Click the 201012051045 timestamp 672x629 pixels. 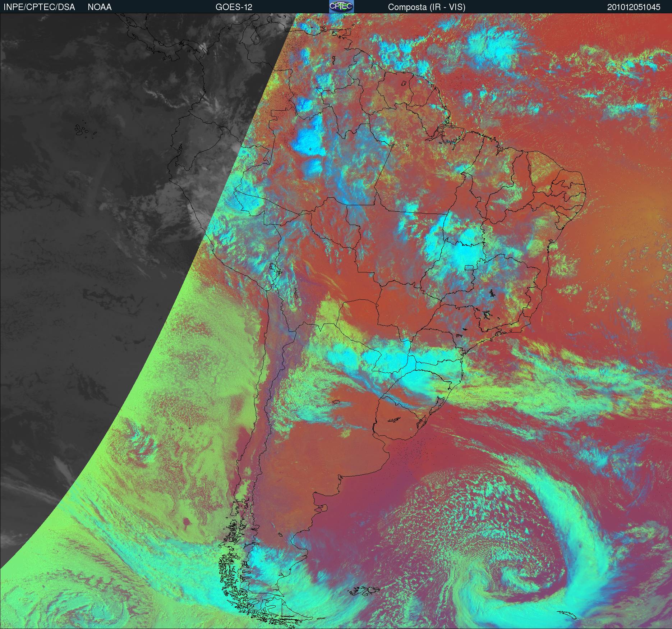click(x=634, y=7)
